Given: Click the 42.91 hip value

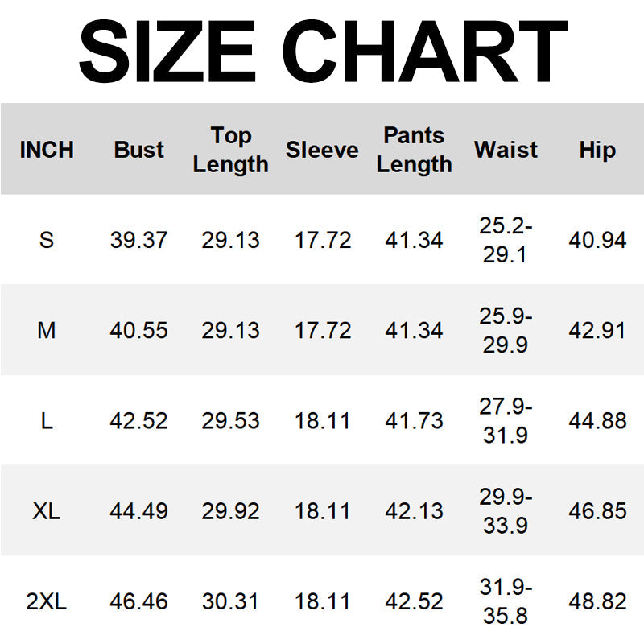Looking at the screenshot, I should click(x=597, y=330).
